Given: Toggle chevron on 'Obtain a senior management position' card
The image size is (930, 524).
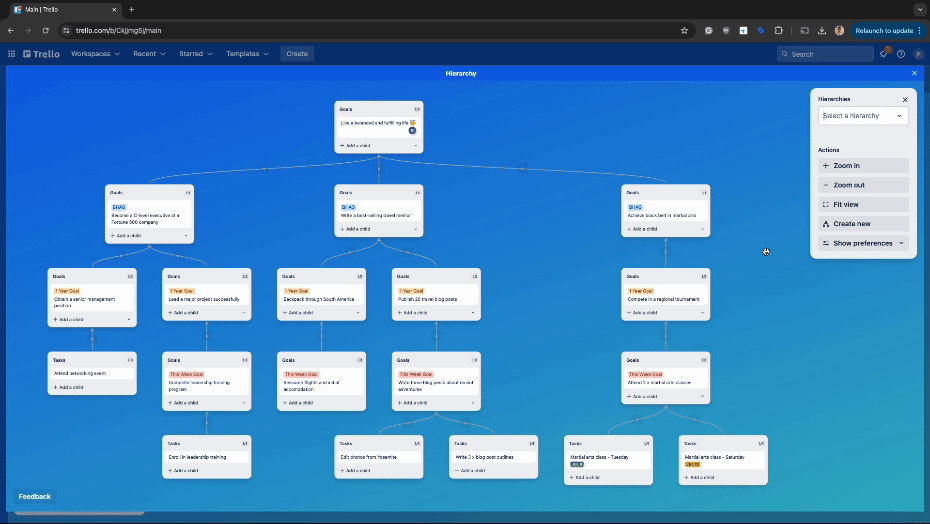Looking at the screenshot, I should click(129, 319).
